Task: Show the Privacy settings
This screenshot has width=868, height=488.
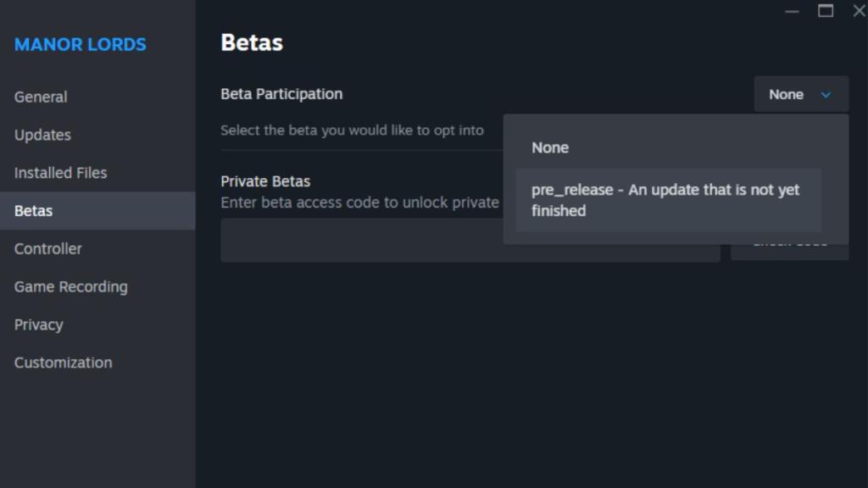Action: point(38,324)
